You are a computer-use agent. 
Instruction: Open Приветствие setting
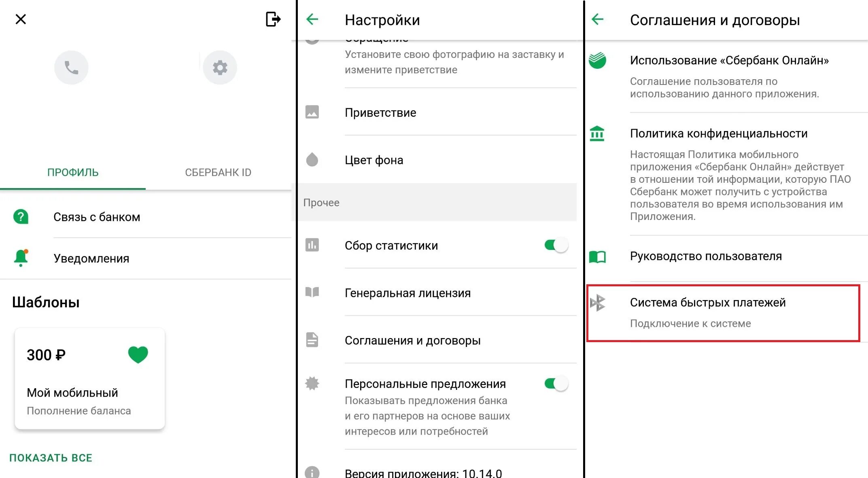437,112
